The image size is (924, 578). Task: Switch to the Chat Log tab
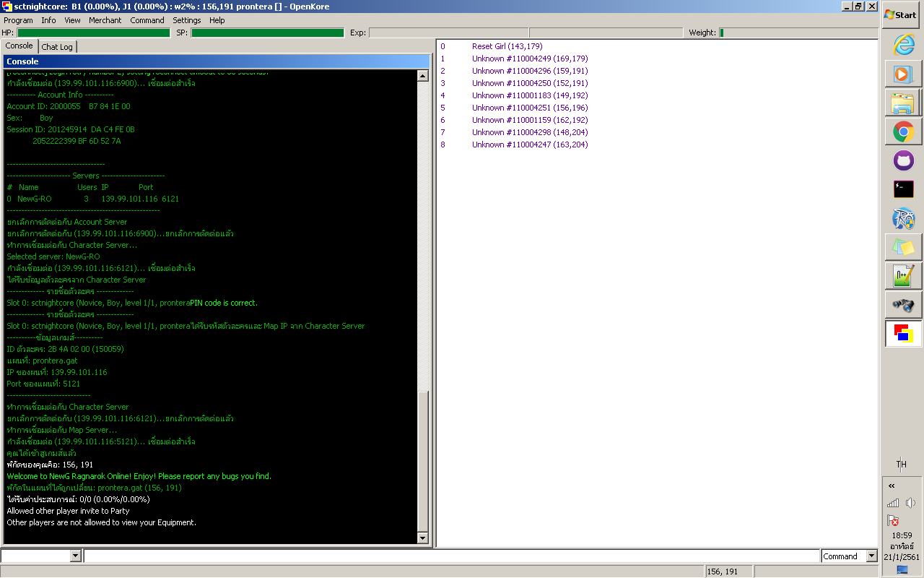click(x=57, y=46)
